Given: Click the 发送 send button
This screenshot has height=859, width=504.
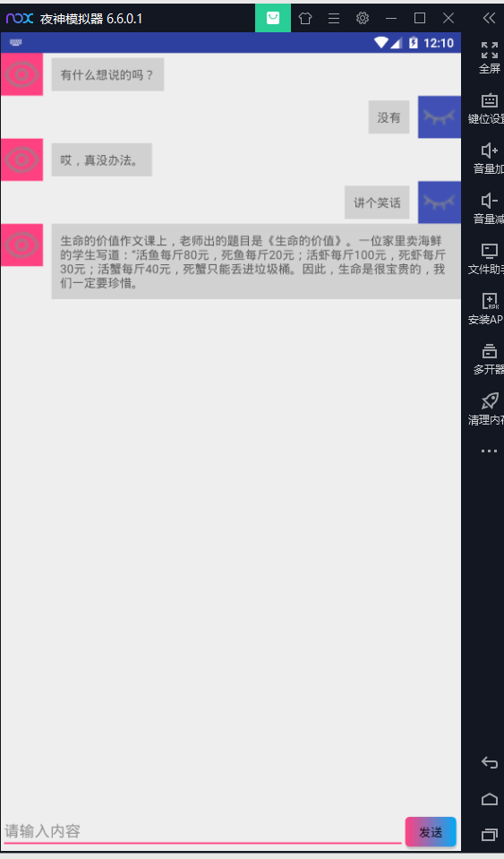Looking at the screenshot, I should pyautogui.click(x=431, y=831).
